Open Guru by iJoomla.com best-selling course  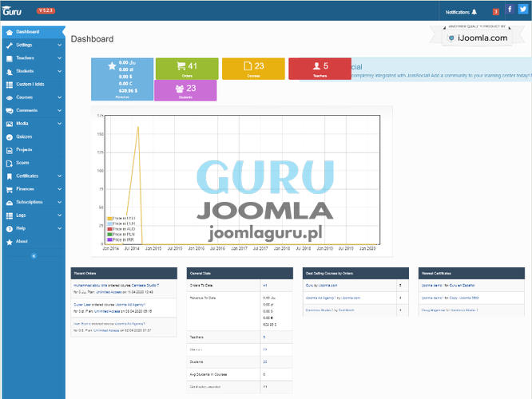pyautogui.click(x=321, y=286)
